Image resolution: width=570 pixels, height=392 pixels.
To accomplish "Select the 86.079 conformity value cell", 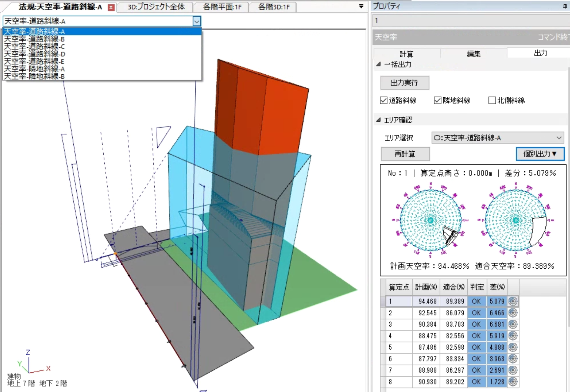I will (454, 313).
